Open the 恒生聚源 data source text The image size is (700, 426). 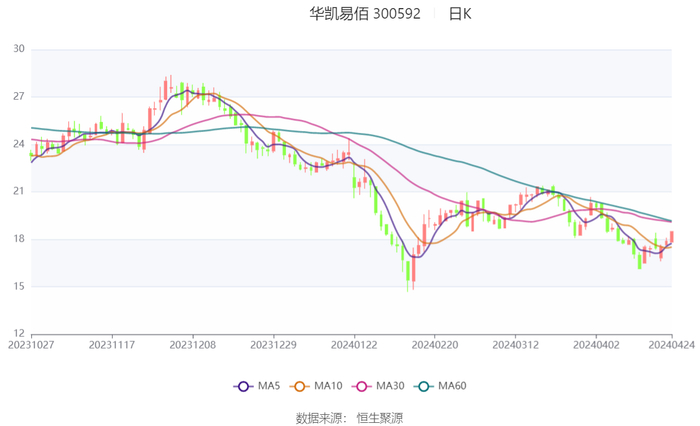[x=380, y=417]
